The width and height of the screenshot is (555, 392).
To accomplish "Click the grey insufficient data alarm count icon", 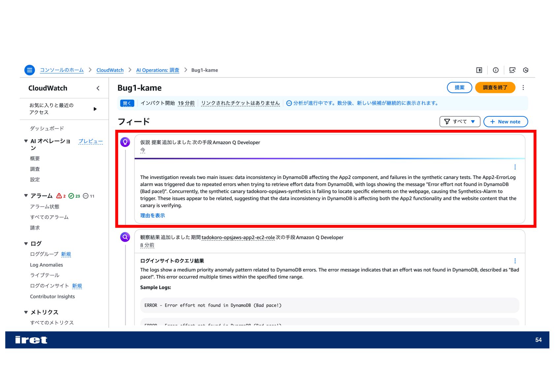I will click(x=85, y=196).
